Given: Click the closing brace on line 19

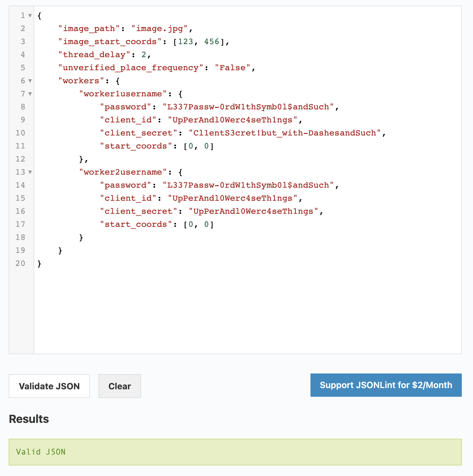Looking at the screenshot, I should [x=60, y=250].
